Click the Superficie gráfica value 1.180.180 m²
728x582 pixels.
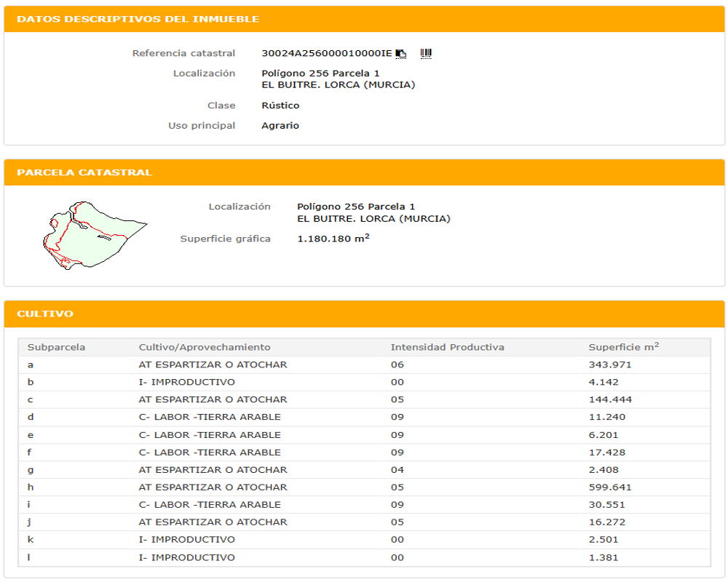coord(333,239)
